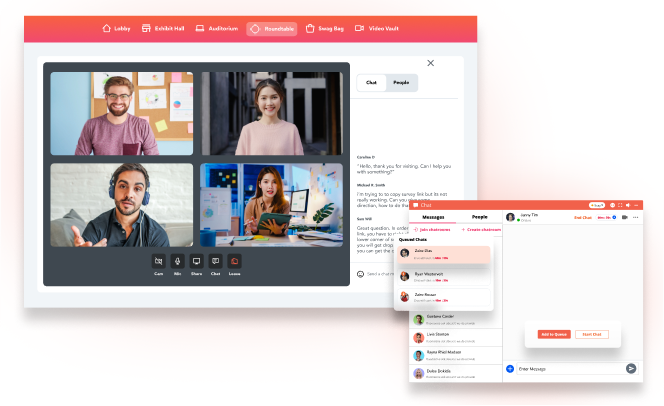
Task: Click the Start Chat button
Action: click(x=592, y=334)
